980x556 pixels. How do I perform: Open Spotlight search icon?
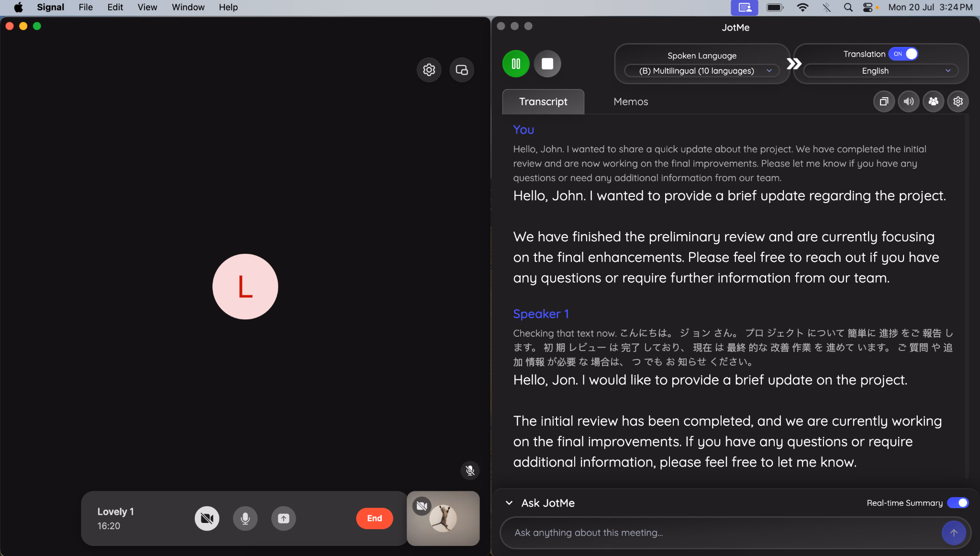pos(848,7)
